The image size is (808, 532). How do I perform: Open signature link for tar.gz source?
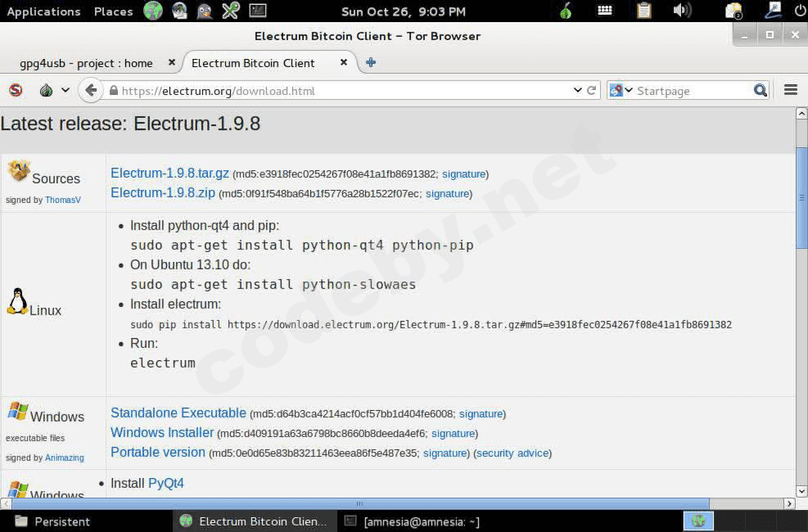point(464,174)
